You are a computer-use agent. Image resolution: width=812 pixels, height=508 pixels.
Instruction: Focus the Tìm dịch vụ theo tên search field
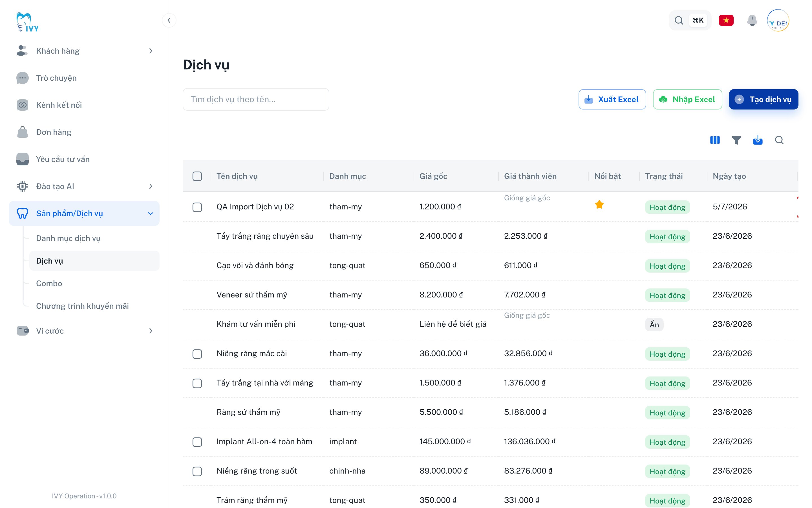256,99
